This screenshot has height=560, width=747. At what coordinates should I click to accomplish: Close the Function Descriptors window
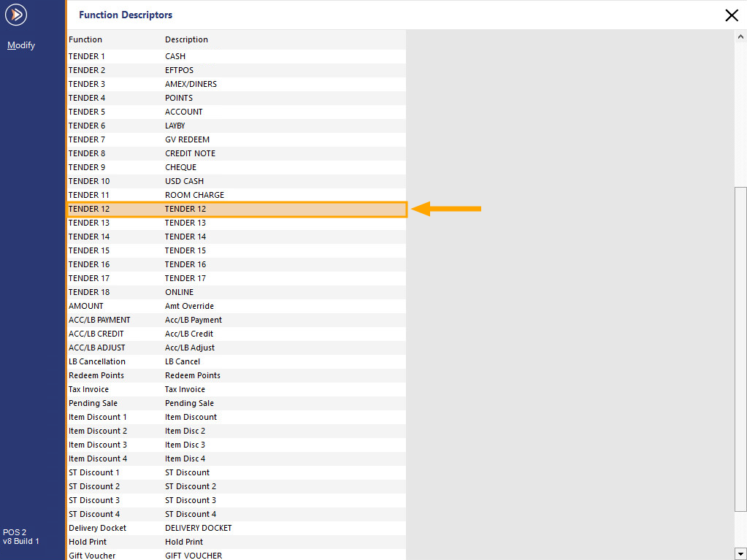point(731,15)
